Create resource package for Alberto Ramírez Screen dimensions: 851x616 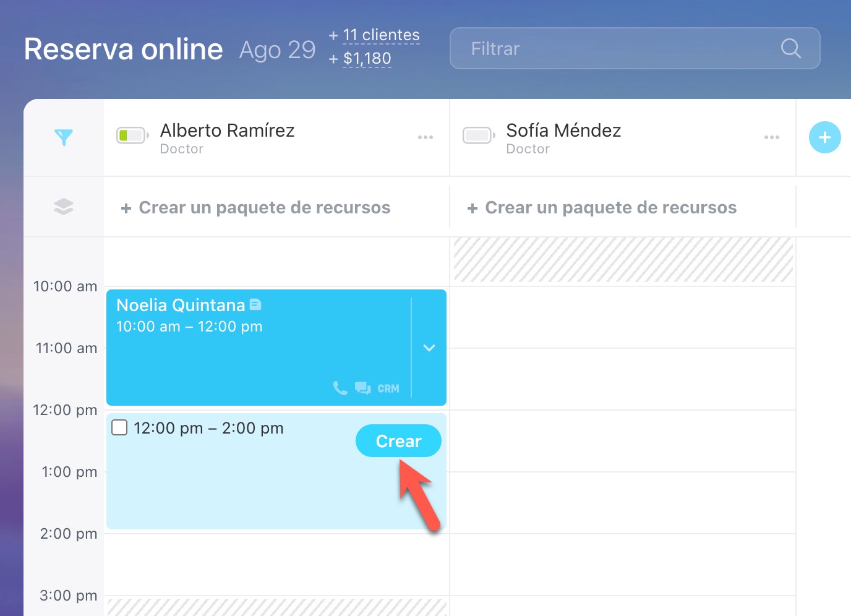click(256, 208)
